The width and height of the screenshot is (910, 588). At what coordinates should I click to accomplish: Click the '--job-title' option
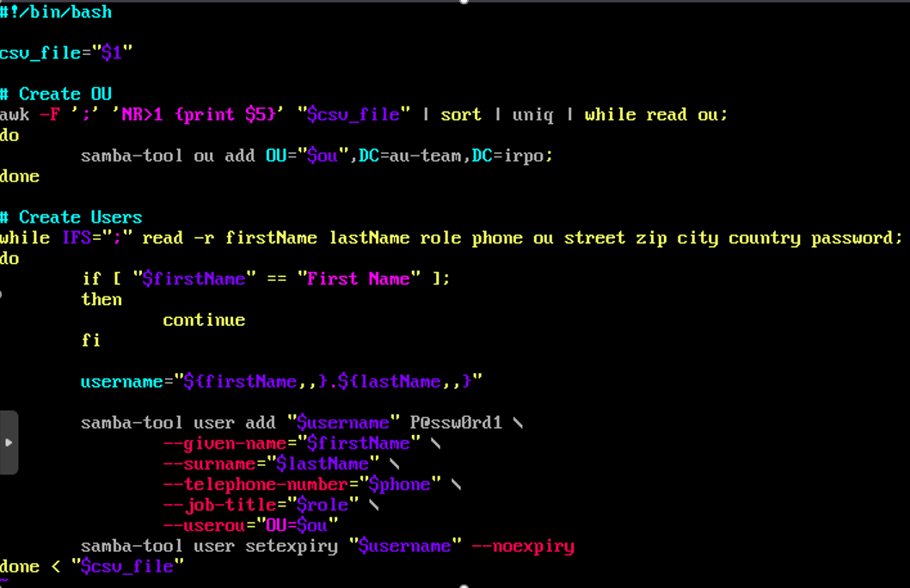[219, 505]
